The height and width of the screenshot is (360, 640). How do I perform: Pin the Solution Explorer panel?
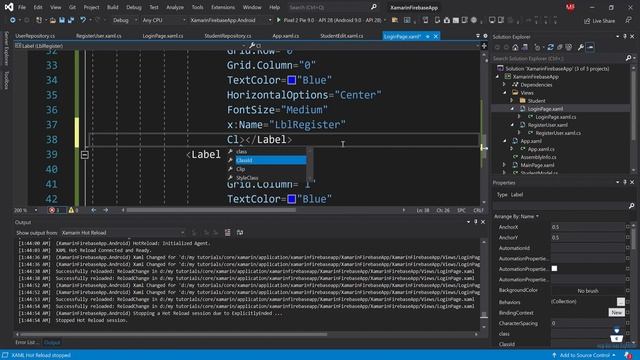[625, 37]
